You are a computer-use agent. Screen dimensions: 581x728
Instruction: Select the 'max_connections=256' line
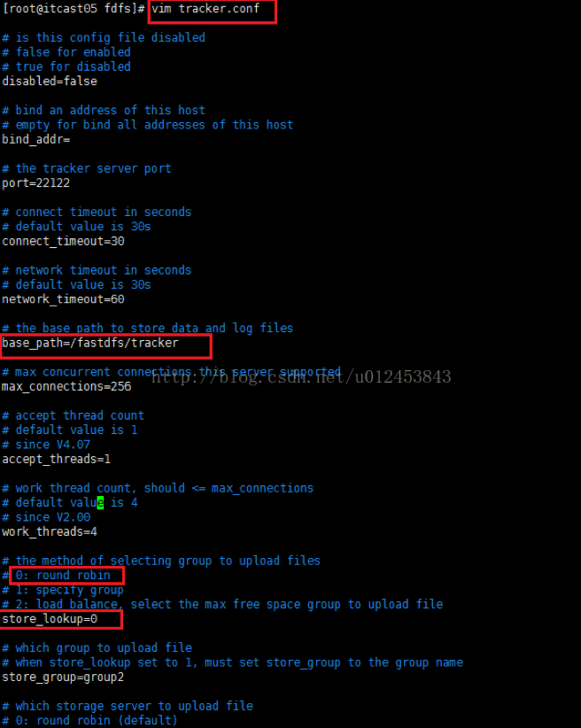66,387
